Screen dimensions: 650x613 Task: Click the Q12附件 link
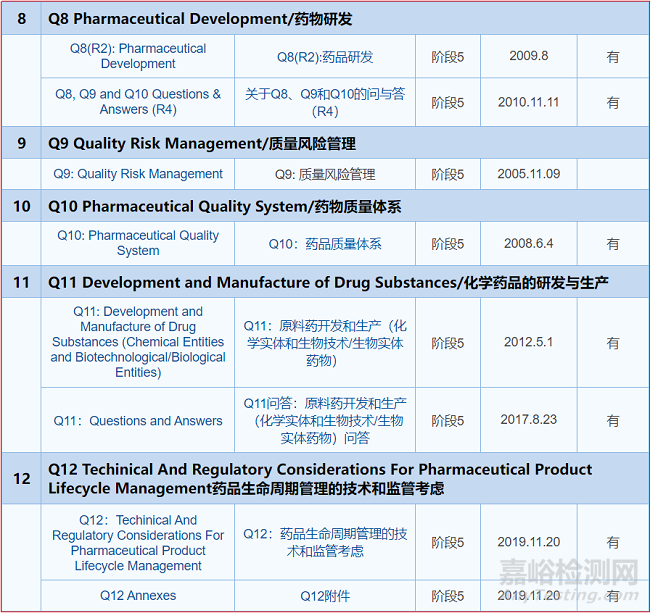coord(325,596)
